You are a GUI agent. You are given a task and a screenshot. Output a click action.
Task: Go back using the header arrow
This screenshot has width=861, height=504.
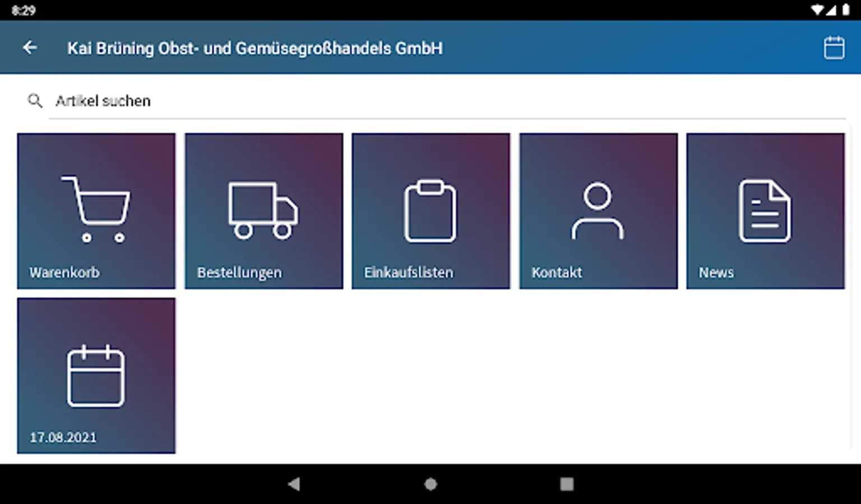(x=30, y=48)
